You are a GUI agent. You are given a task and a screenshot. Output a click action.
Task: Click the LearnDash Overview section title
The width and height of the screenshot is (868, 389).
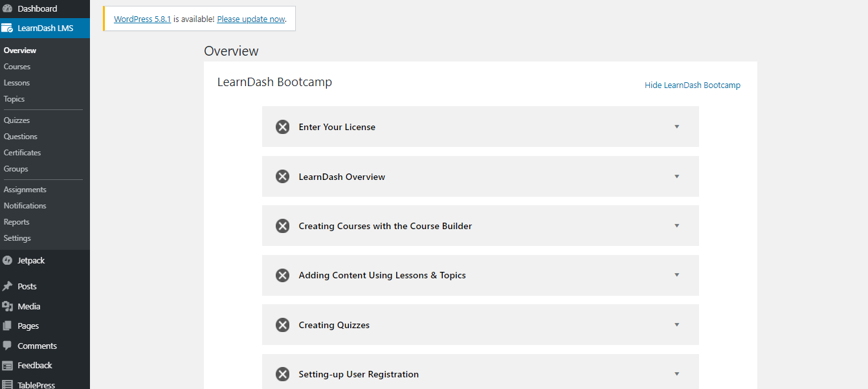342,177
